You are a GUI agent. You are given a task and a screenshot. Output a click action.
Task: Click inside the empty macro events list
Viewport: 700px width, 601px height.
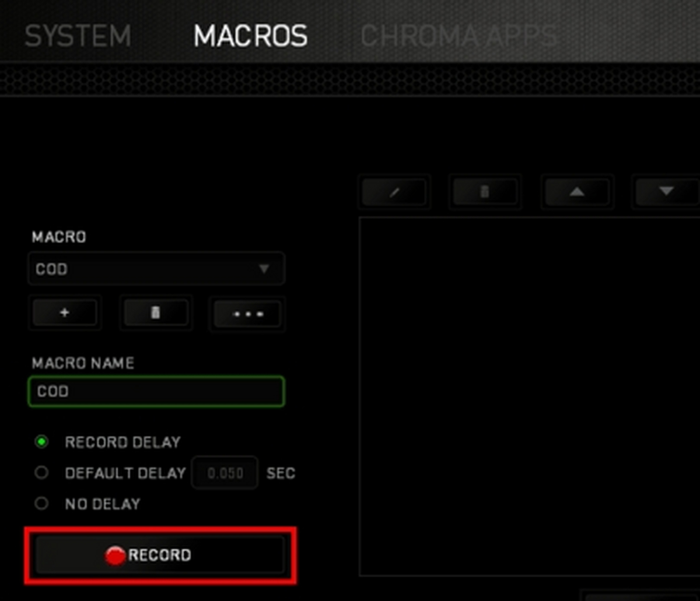pos(529,396)
